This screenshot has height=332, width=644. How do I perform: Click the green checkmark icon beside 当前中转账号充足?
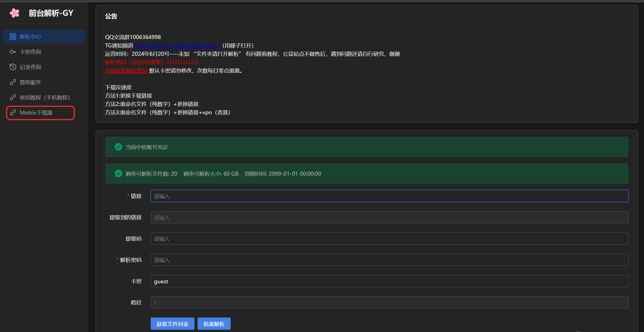point(118,147)
